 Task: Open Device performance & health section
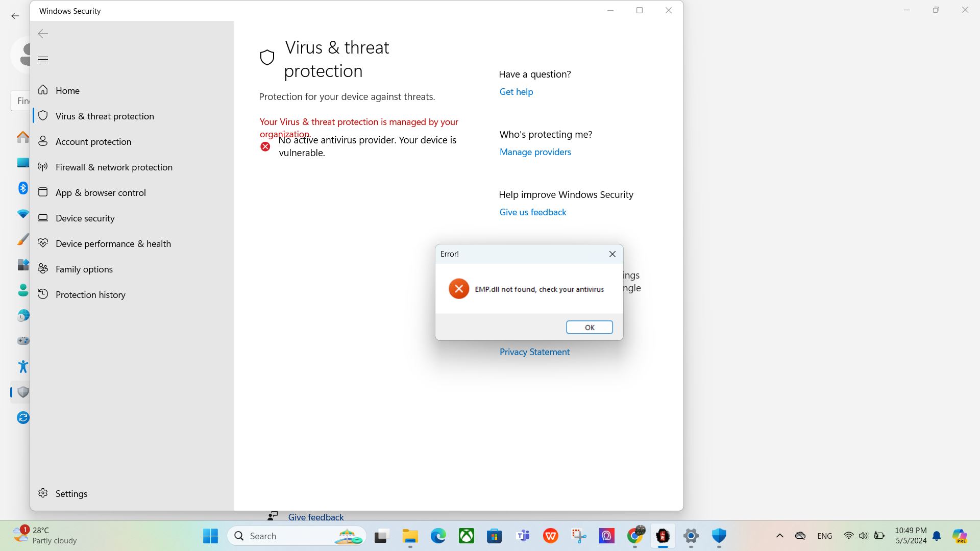[113, 243]
